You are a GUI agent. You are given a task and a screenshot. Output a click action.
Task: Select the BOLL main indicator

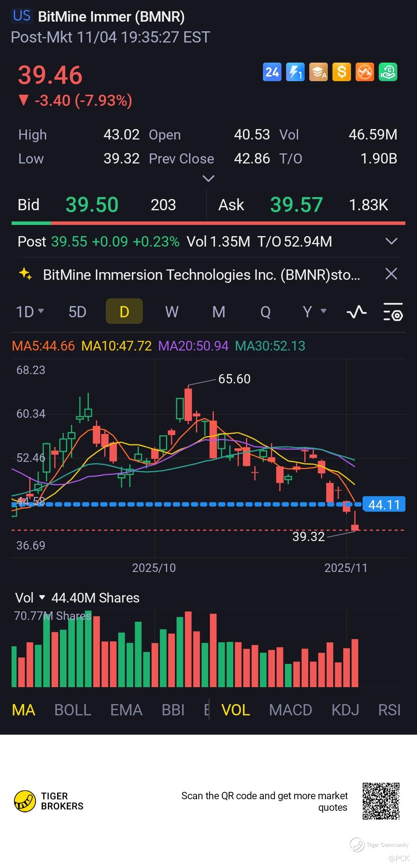click(x=73, y=710)
